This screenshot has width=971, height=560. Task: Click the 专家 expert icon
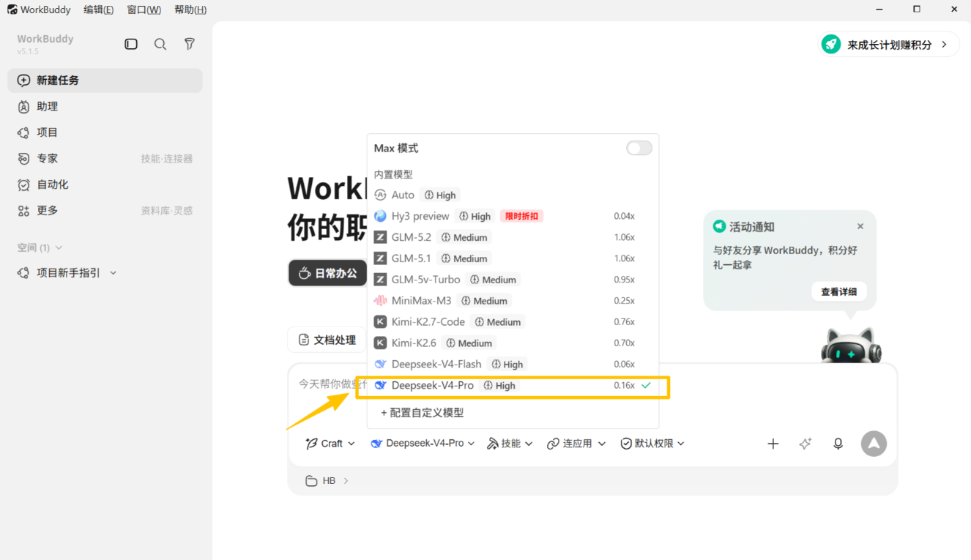tap(24, 159)
